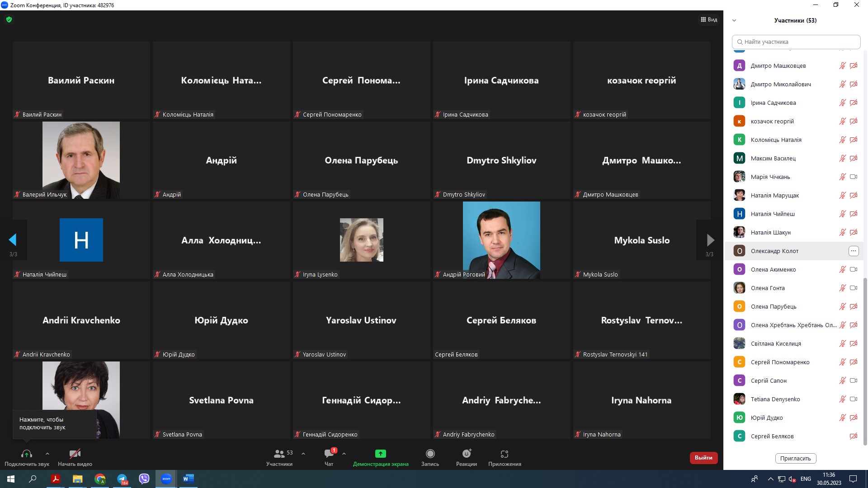Collapse participants panel header chevron

tap(734, 20)
